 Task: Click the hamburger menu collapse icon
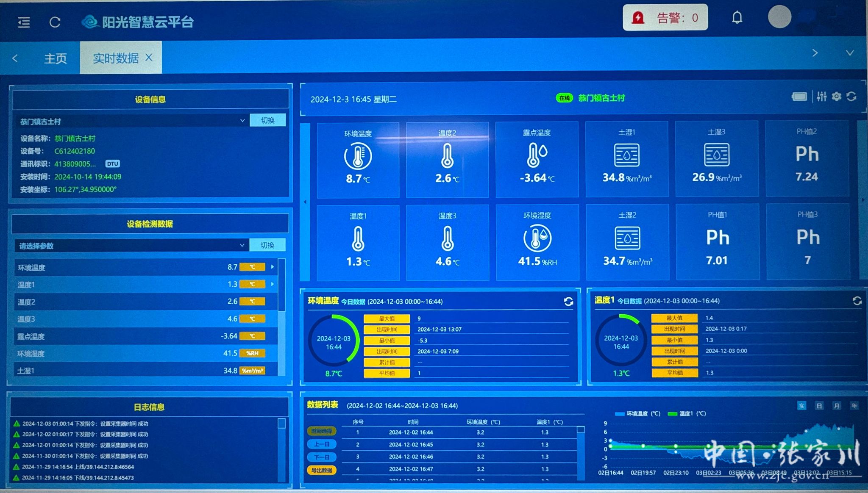24,22
